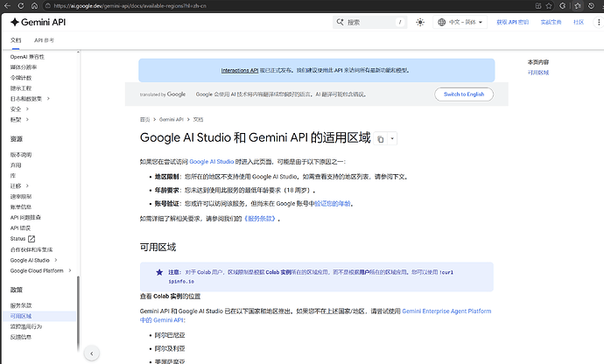
Task: Open OpenAI 兼容性 in the sidebar
Action: (27, 57)
